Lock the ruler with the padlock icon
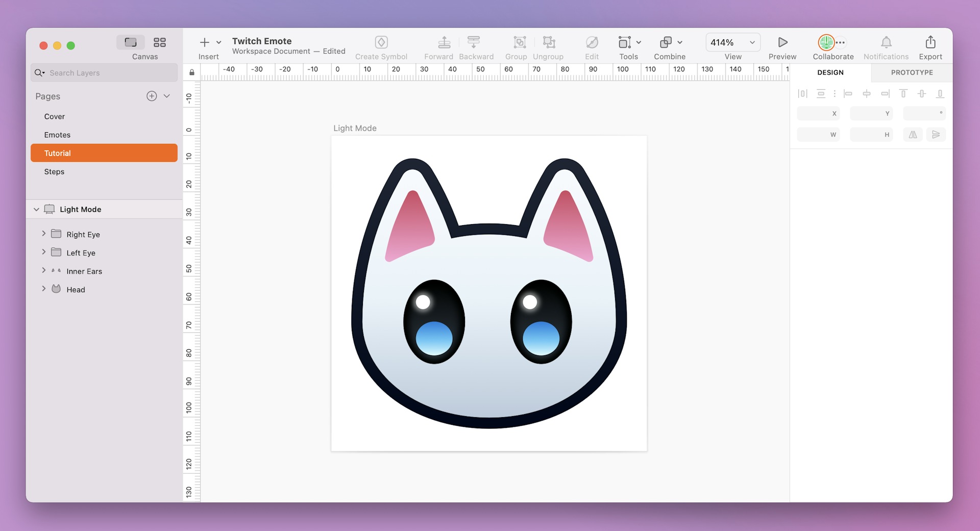The width and height of the screenshot is (980, 531). (191, 72)
